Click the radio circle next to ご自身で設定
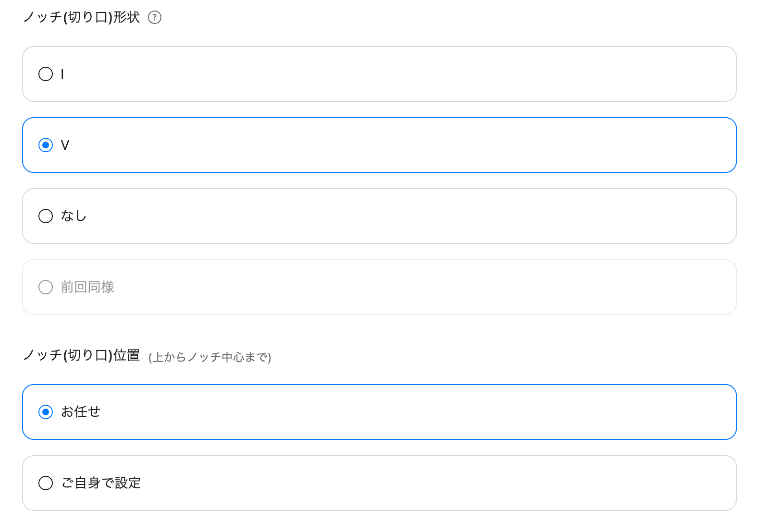 (46, 483)
